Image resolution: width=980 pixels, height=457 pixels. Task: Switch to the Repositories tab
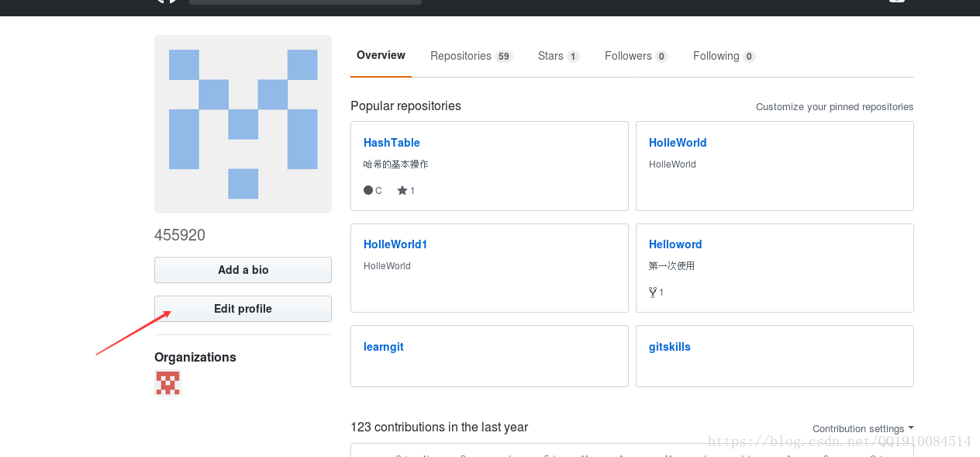[463, 56]
